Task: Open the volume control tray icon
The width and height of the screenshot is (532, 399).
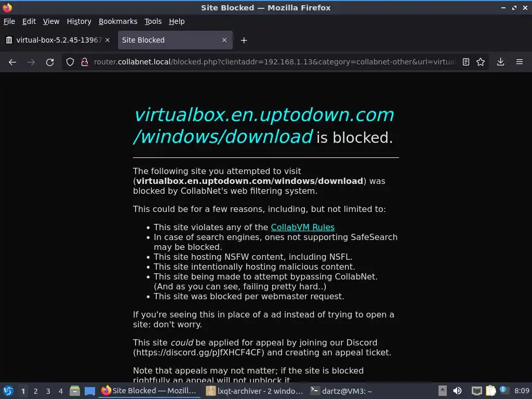Action: (x=457, y=391)
